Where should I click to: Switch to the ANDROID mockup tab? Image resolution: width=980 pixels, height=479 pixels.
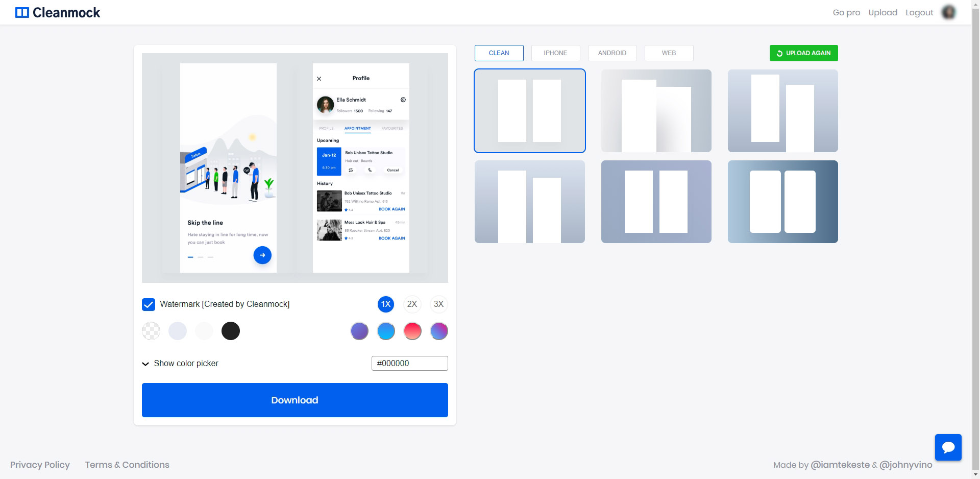[x=612, y=53]
